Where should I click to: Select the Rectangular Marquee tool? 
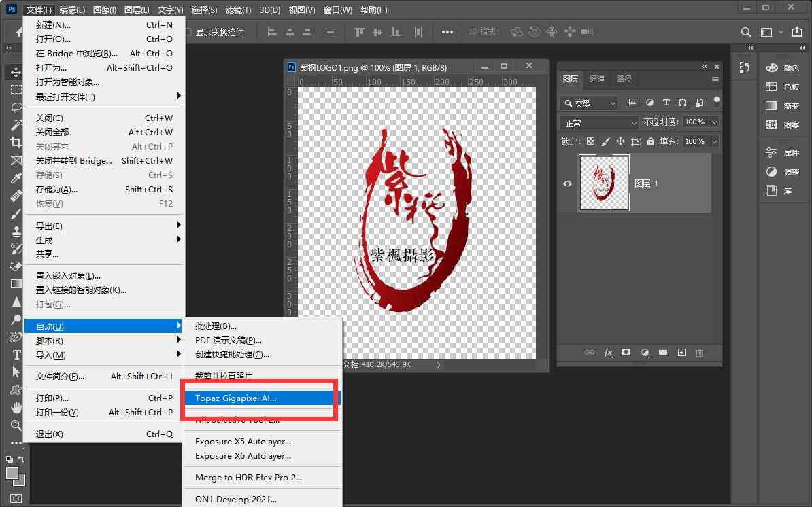pos(16,90)
